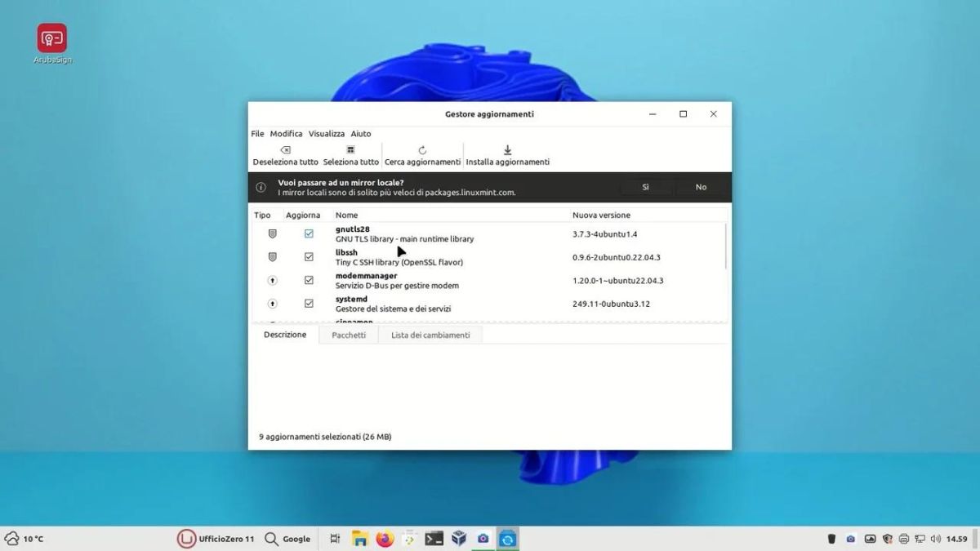Open the Modifica menu
Viewport: 980px width, 551px height.
[286, 134]
